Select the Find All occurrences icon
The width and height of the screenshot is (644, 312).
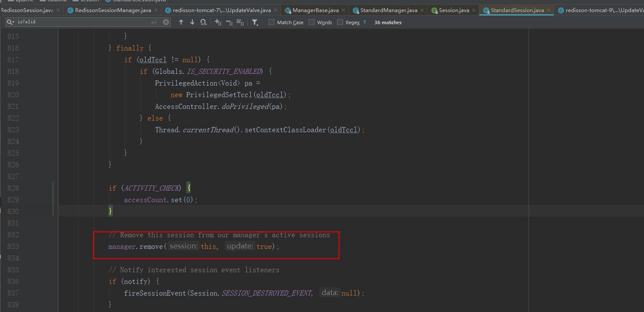click(204, 22)
